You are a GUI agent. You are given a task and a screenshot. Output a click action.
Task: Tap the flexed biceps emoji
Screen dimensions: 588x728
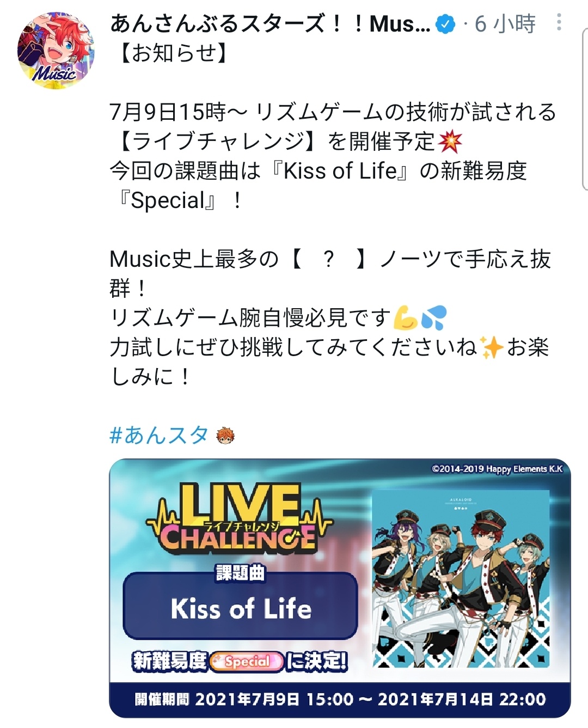(x=405, y=318)
